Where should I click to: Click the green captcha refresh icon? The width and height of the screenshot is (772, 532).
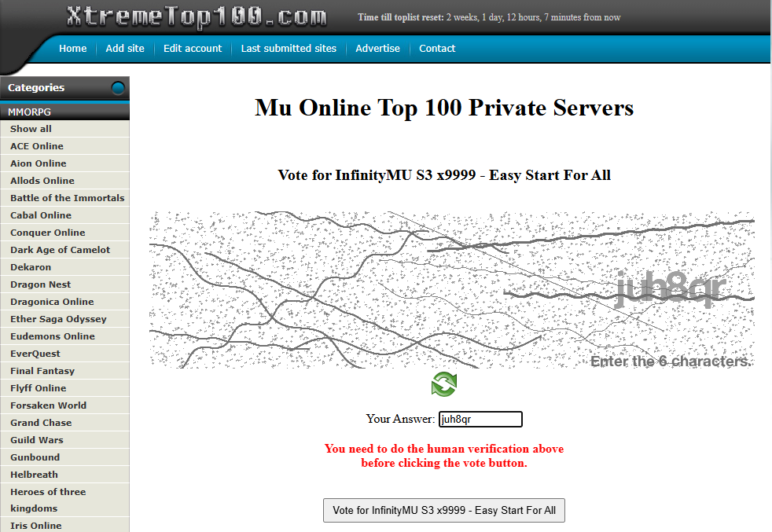444,384
